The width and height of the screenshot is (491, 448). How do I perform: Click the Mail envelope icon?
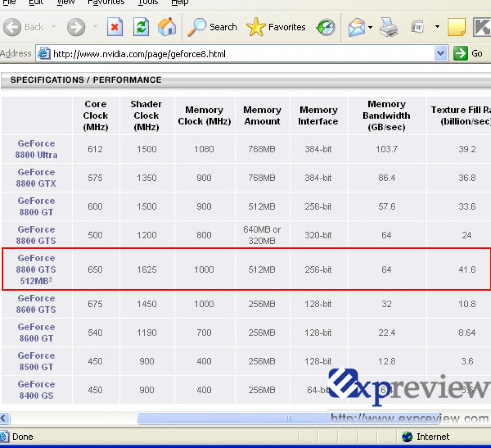point(357,27)
